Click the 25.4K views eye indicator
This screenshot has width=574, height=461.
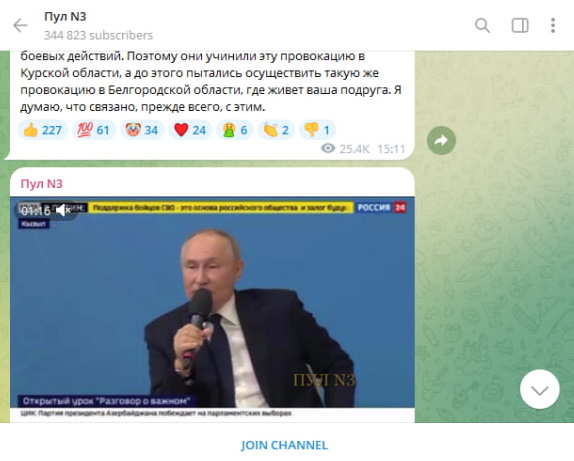(345, 149)
